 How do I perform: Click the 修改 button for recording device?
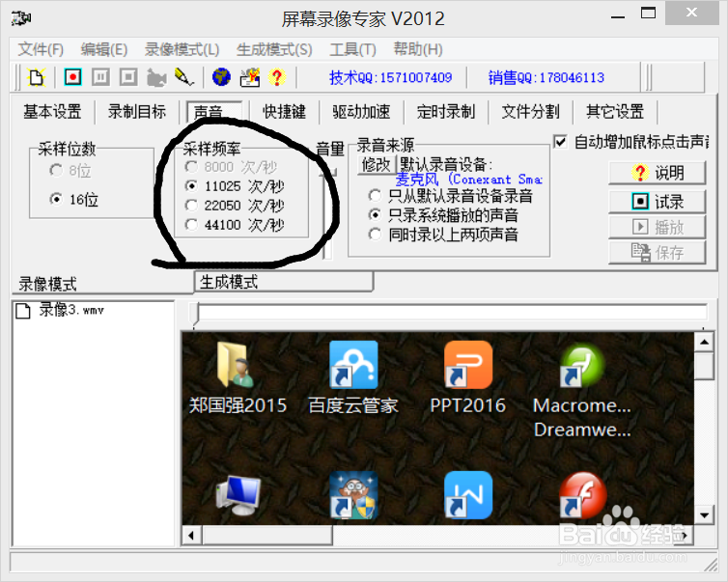click(377, 164)
